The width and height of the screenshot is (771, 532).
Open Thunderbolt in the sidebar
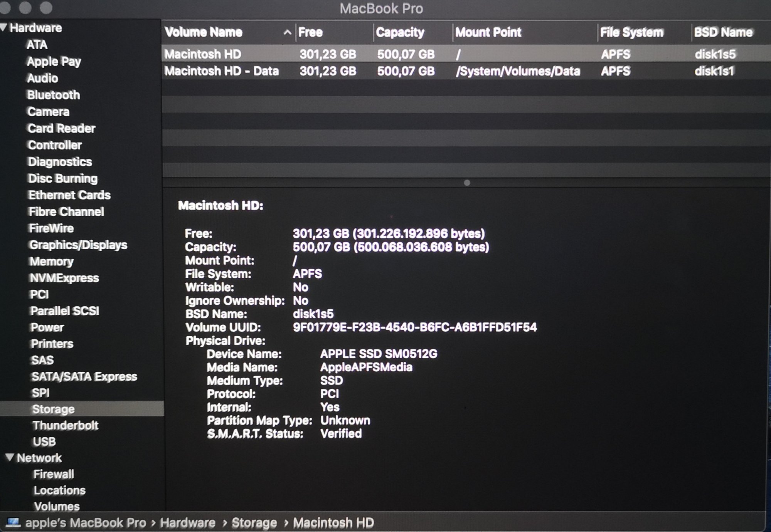click(66, 425)
